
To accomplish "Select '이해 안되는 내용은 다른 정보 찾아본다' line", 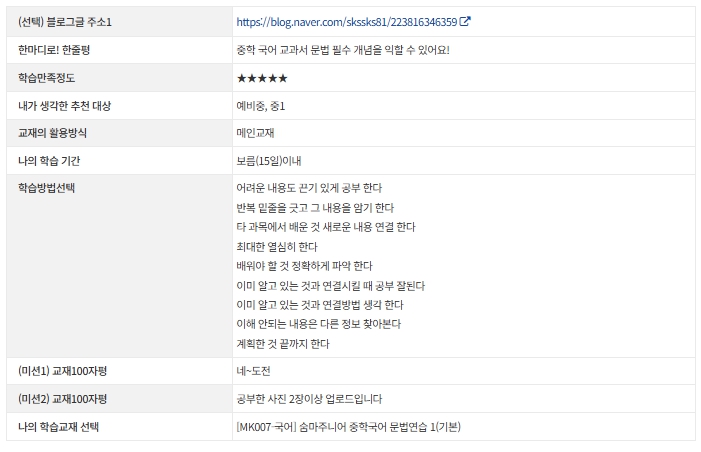I will 317,324.
